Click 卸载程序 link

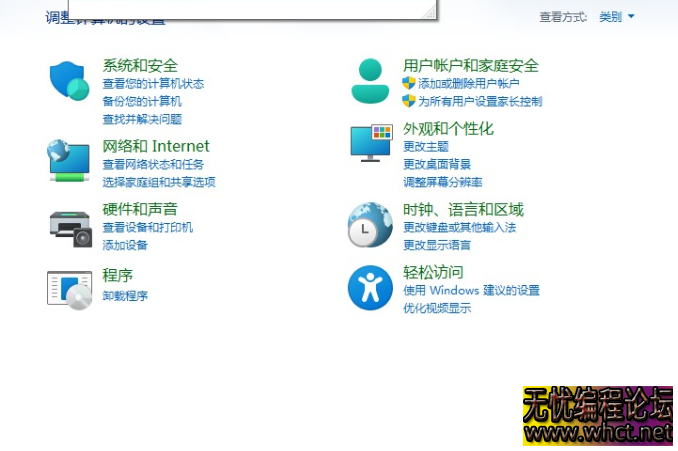coord(125,296)
